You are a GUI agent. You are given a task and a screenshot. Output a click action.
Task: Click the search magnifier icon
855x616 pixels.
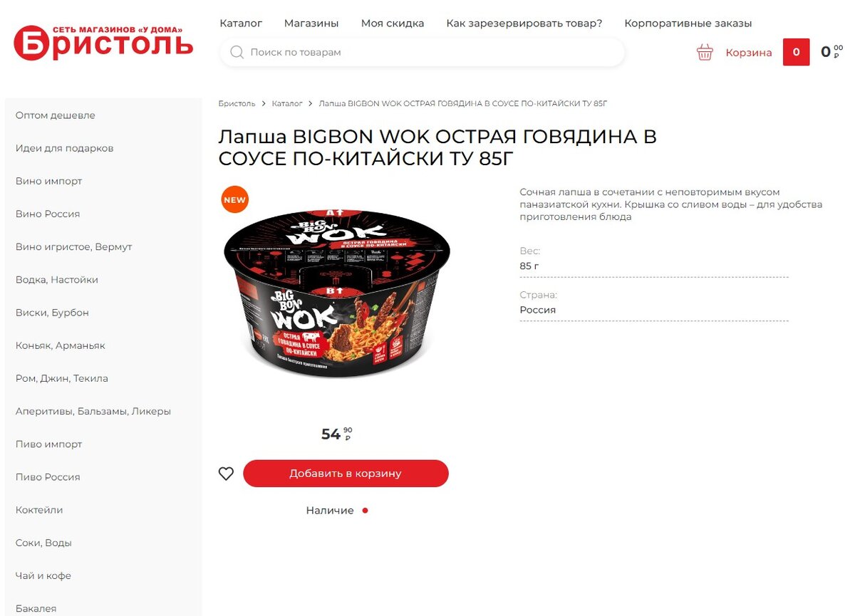coord(237,53)
